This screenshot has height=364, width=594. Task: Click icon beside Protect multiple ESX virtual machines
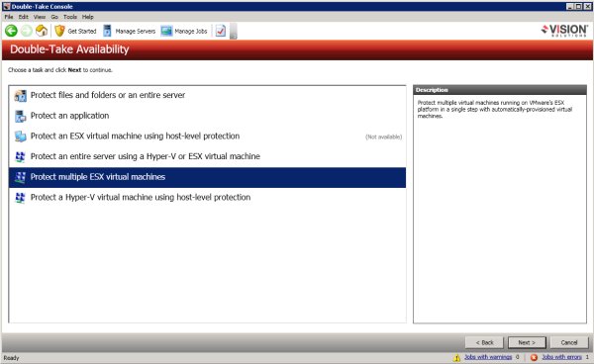(20, 177)
